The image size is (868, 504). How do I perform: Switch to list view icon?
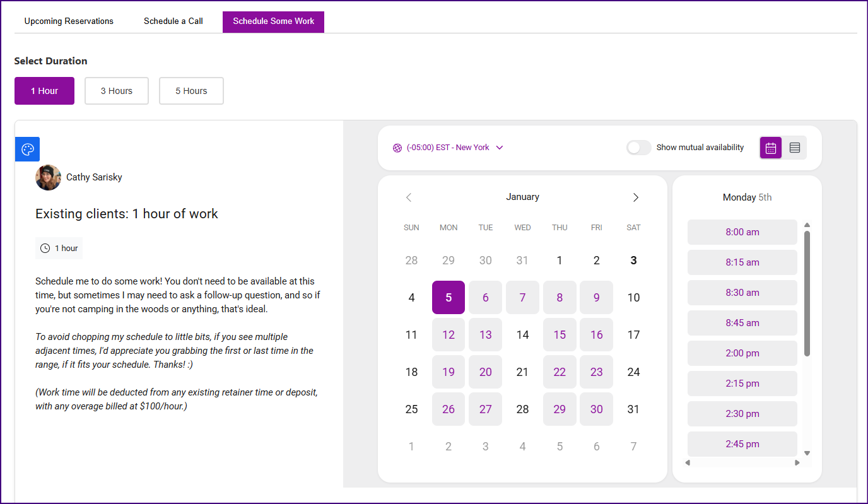[795, 148]
